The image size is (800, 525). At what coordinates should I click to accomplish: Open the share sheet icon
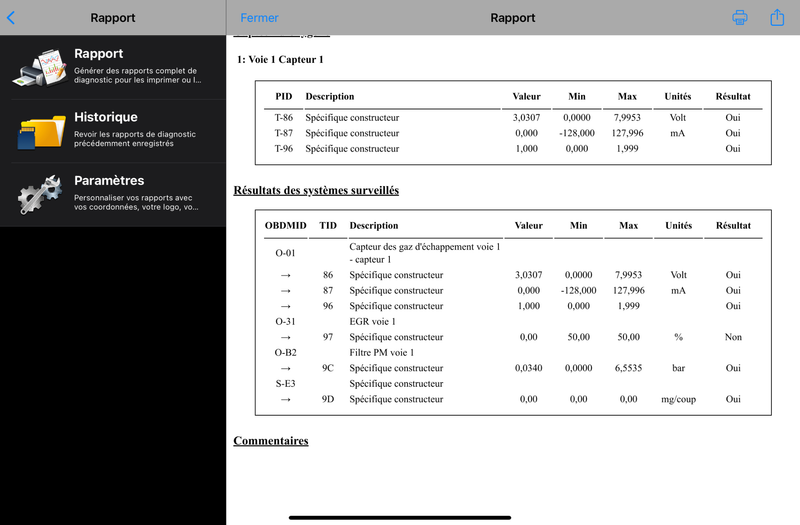(x=777, y=17)
